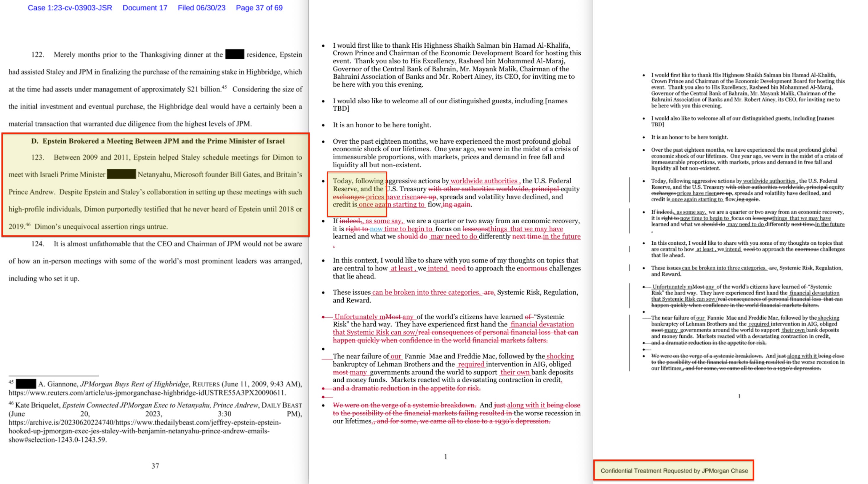Click the change bar beside the right page 'Today' bullet
The height and width of the screenshot is (484, 868).
630,190
